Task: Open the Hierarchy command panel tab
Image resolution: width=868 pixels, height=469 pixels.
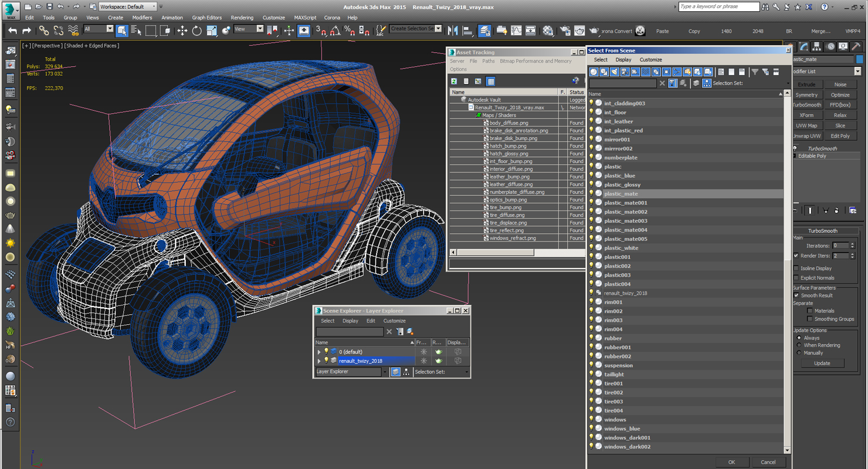Action: [817, 46]
